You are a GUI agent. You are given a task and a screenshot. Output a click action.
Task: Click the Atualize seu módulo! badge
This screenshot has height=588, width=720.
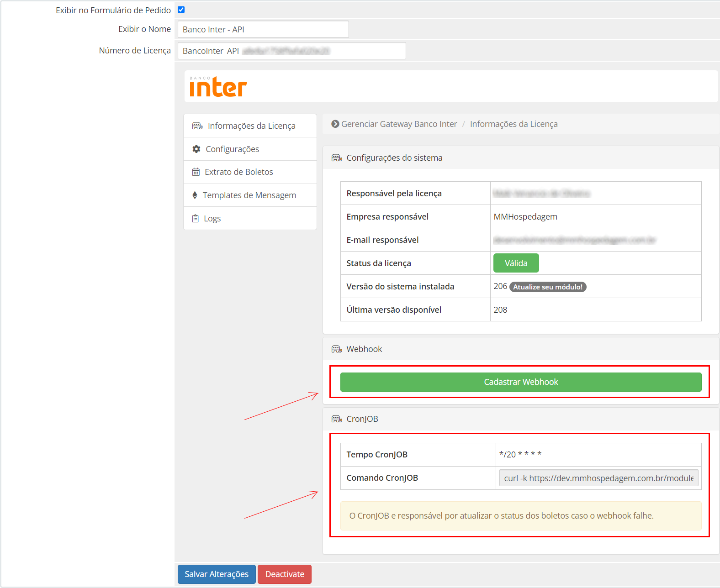coord(548,287)
